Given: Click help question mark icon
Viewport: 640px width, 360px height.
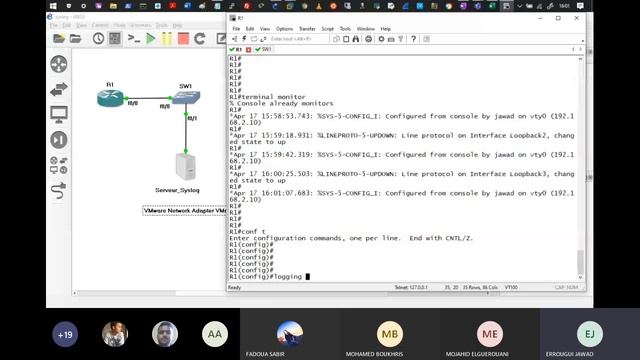Looking at the screenshot, I should (413, 39).
